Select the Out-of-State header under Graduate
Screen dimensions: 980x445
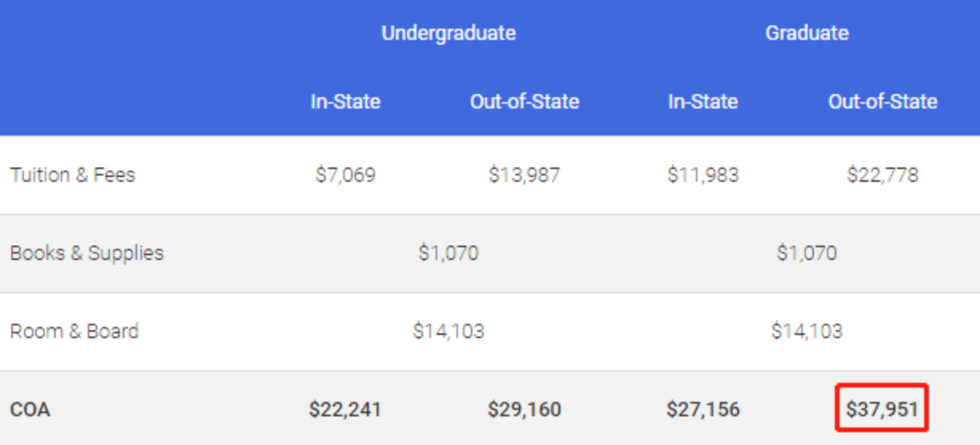883,102
